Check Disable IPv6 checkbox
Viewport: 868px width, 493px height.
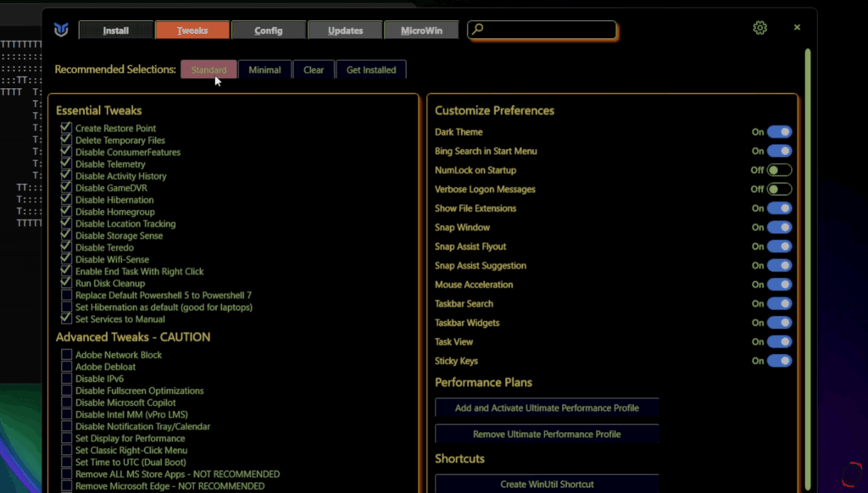click(x=66, y=379)
